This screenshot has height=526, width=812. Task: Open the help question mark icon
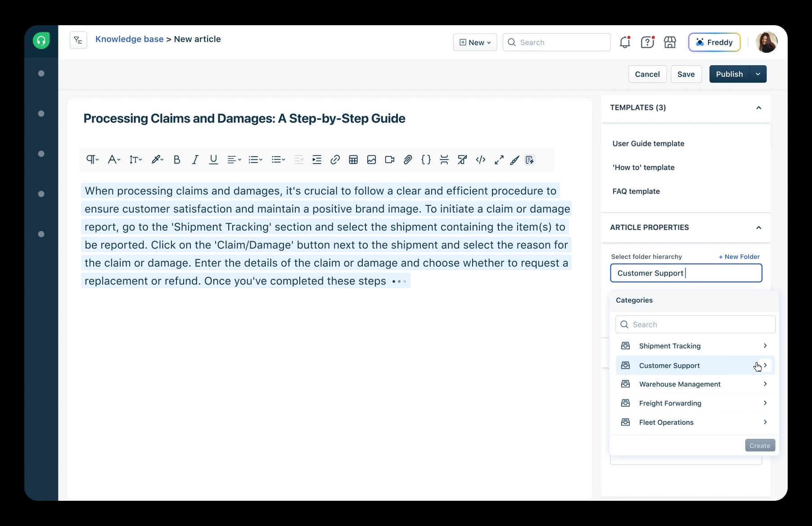[647, 42]
